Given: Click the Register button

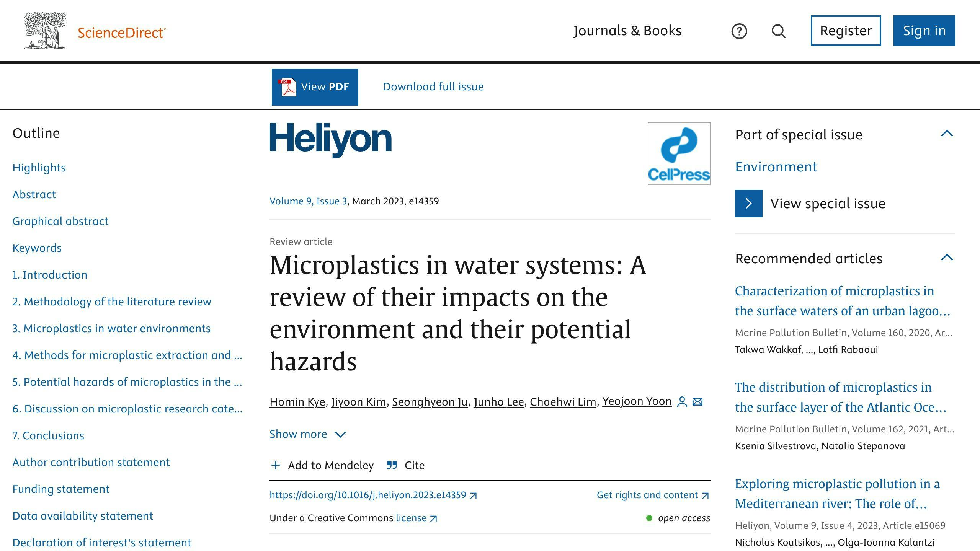Looking at the screenshot, I should 846,31.
